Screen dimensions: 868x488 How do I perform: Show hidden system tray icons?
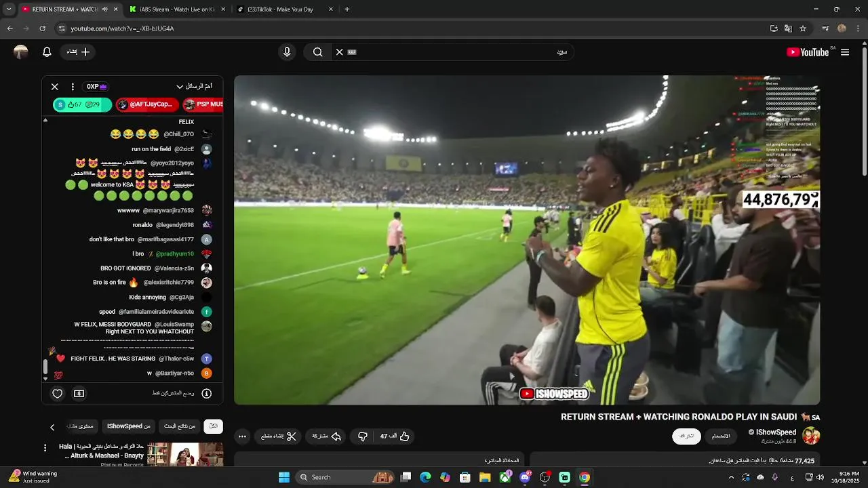click(x=731, y=477)
